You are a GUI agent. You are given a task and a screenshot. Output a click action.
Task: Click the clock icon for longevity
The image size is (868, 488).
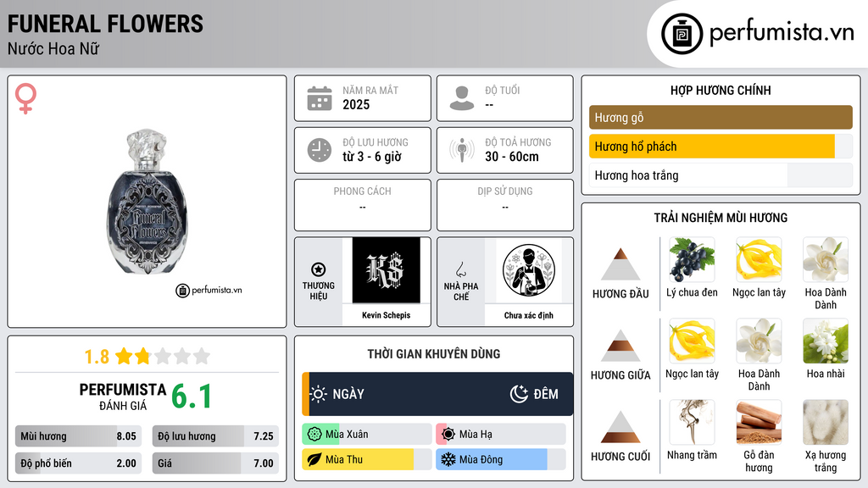pyautogui.click(x=320, y=150)
